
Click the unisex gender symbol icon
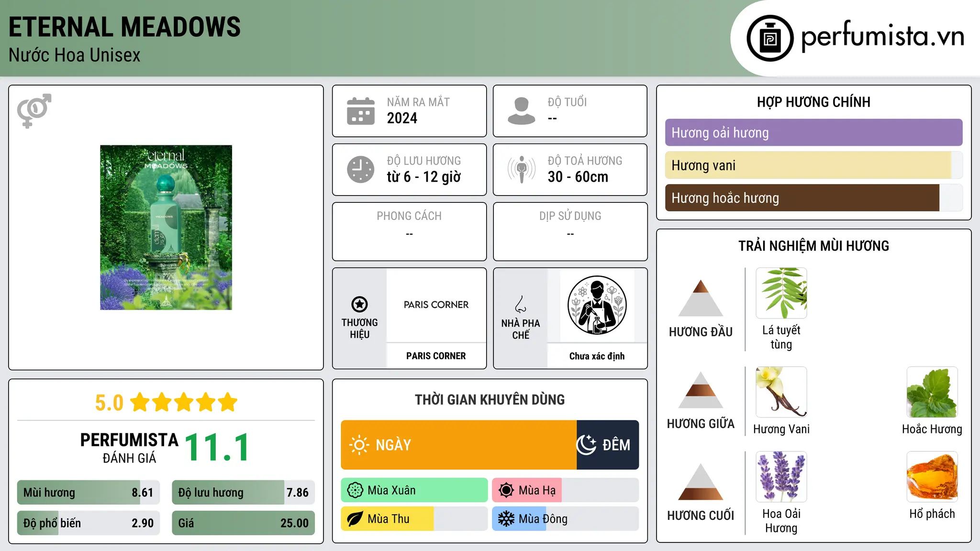click(34, 110)
